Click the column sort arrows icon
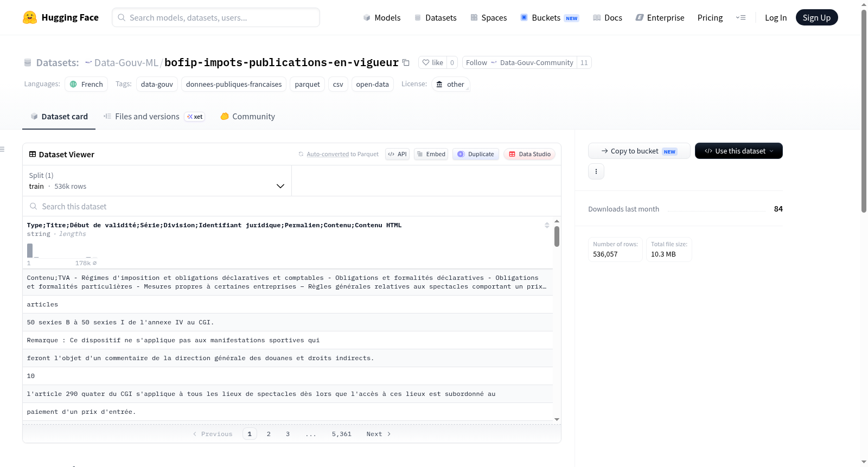Viewport: 868px width, 467px height. pos(547,225)
